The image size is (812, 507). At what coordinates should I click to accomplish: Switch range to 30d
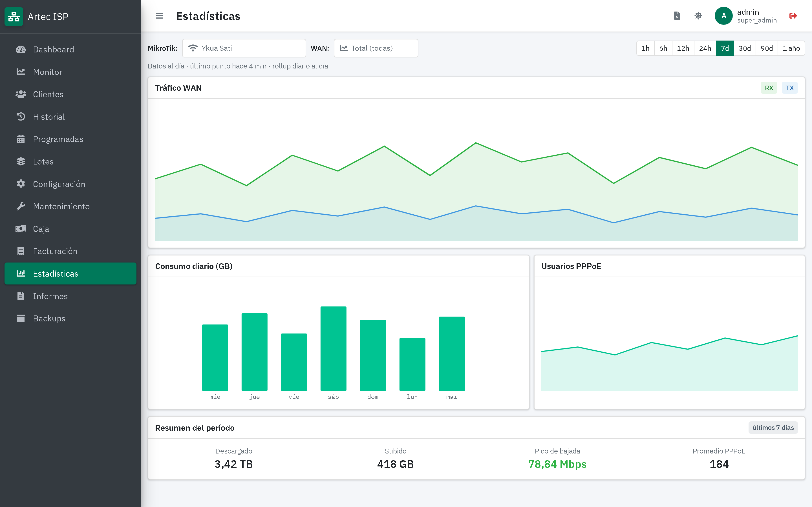pos(745,48)
